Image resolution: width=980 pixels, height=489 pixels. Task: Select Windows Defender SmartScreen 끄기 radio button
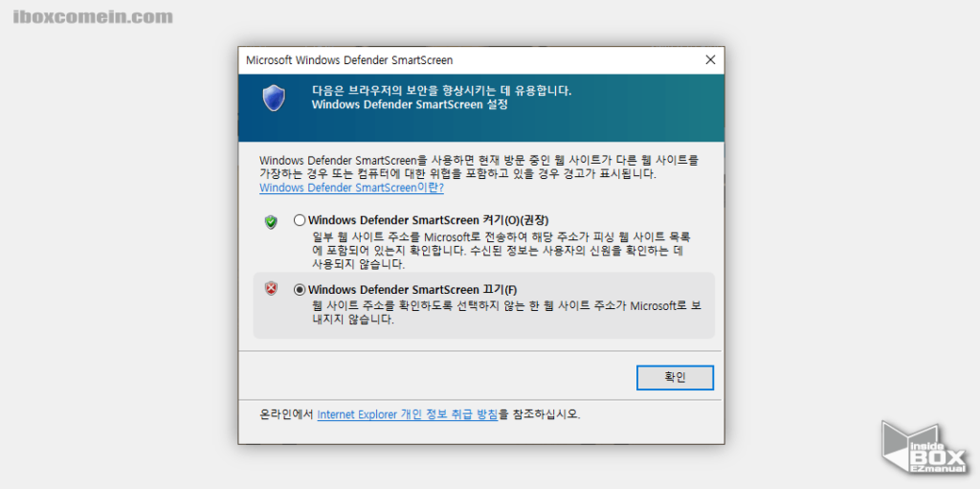click(x=300, y=290)
